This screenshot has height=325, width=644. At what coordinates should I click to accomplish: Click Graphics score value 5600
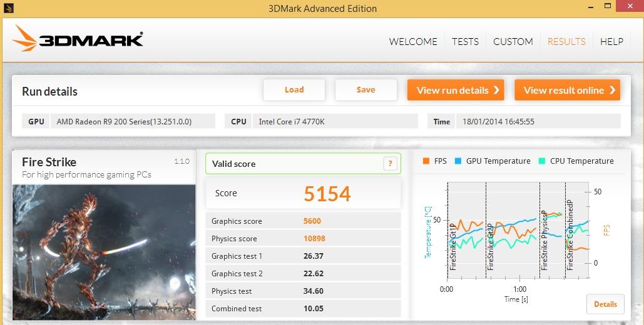[312, 221]
